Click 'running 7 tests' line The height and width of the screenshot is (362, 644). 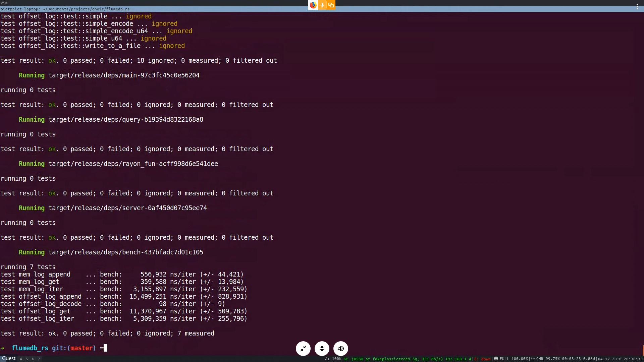click(x=28, y=267)
